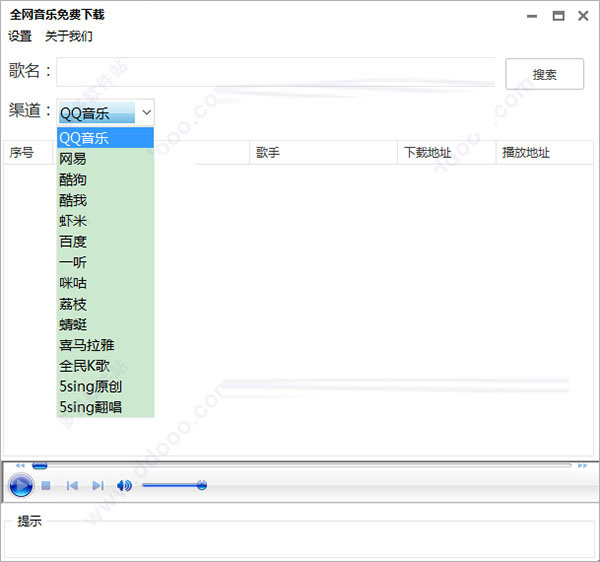The height and width of the screenshot is (562, 600).
Task: Open the 设置 menu
Action: (20, 36)
